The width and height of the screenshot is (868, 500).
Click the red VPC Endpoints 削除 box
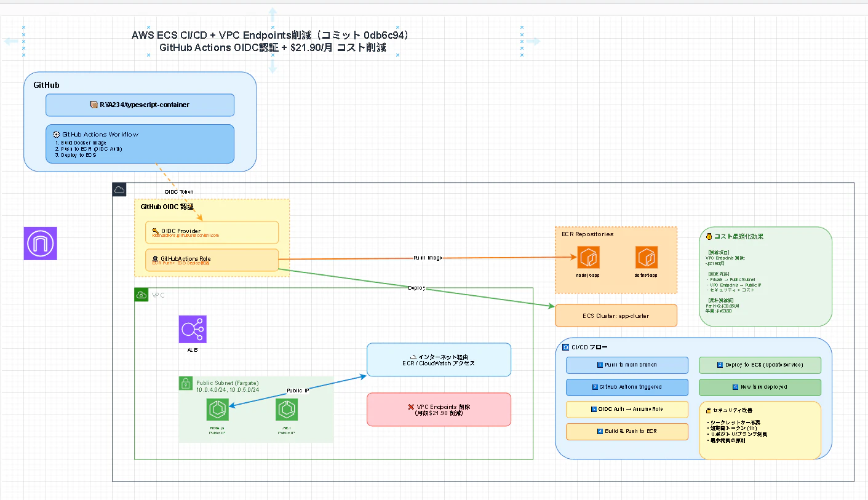click(439, 410)
